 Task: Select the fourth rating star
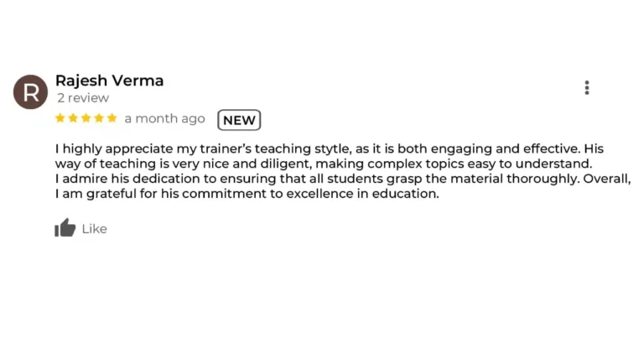[x=99, y=118]
